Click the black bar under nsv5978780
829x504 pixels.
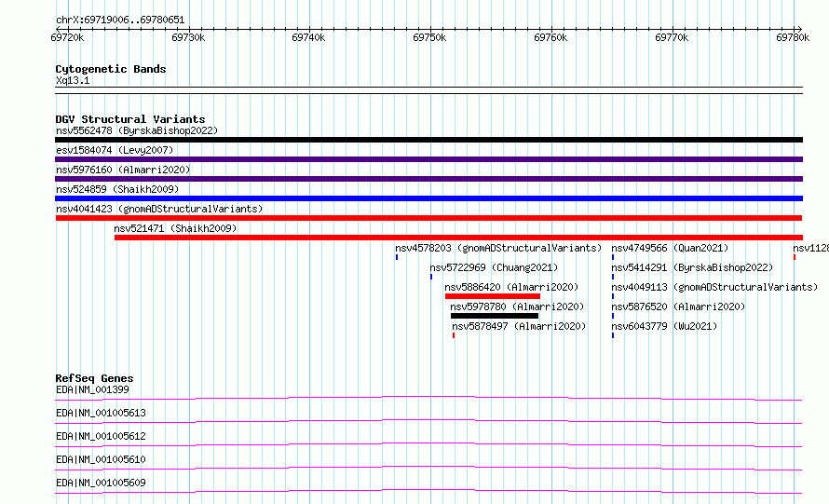click(x=495, y=316)
